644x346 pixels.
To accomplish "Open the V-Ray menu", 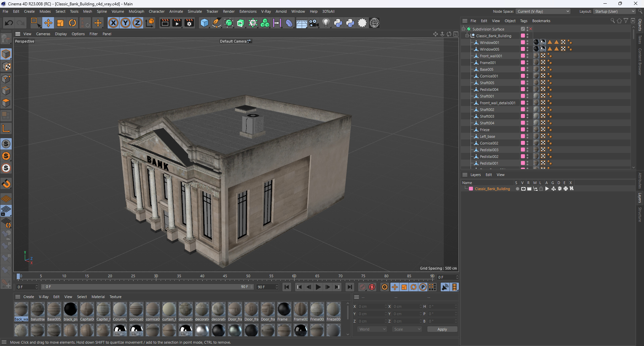I will pos(266,11).
